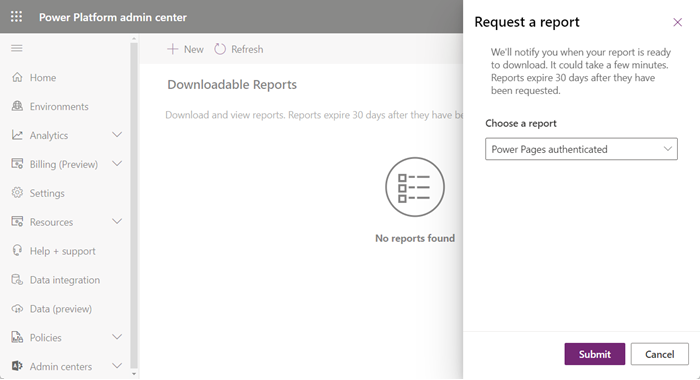Click the Downloadable Reports heading

(232, 84)
